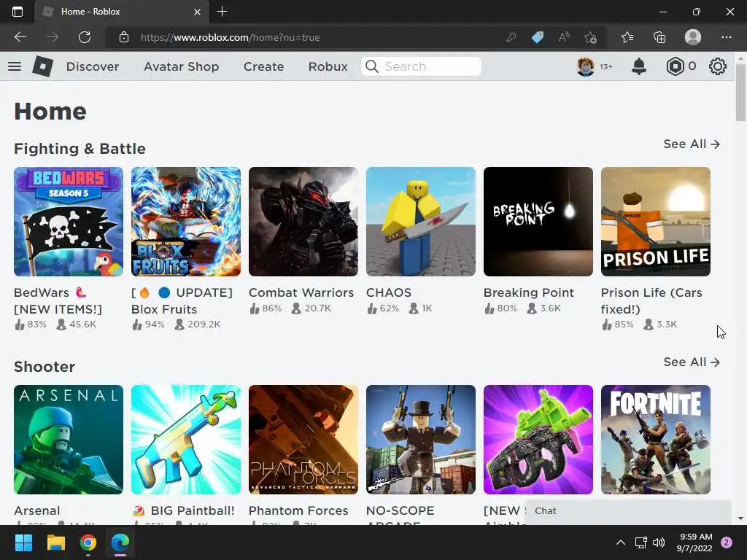Add this page to favorites star icon
The image size is (747, 560).
coord(590,37)
